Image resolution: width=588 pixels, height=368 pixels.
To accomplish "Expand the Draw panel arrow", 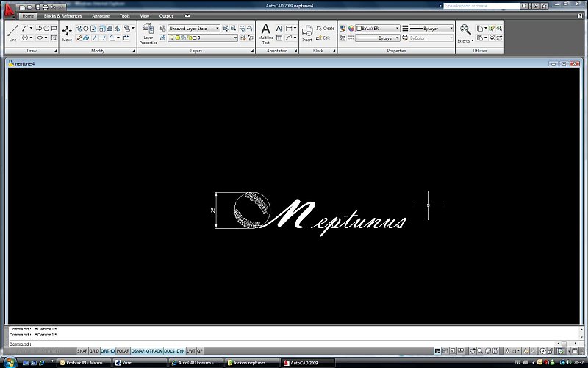I will (56, 51).
